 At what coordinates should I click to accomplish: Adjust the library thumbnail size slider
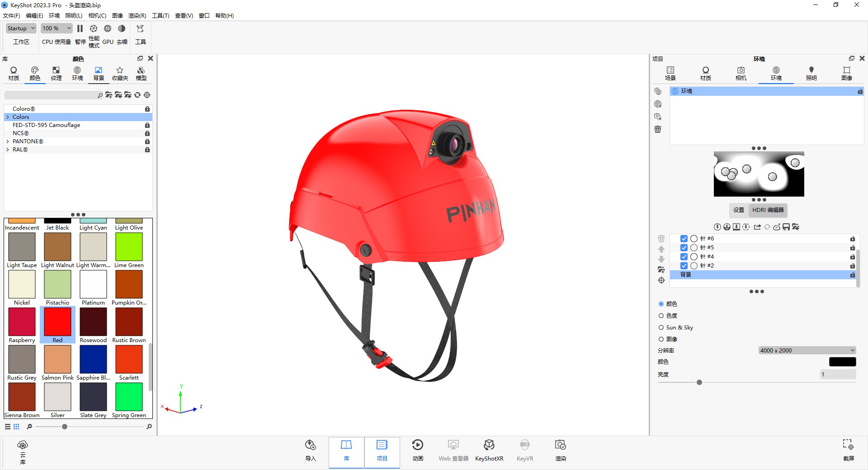coord(65,427)
